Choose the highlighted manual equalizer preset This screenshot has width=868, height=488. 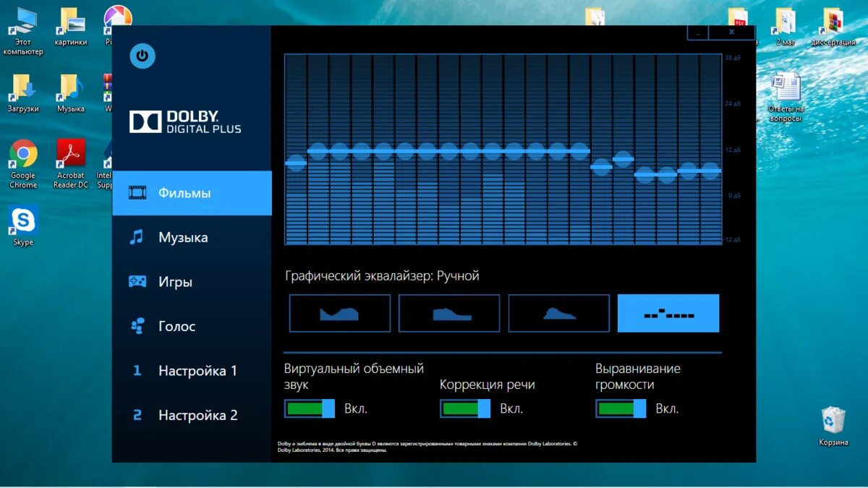[x=668, y=313]
